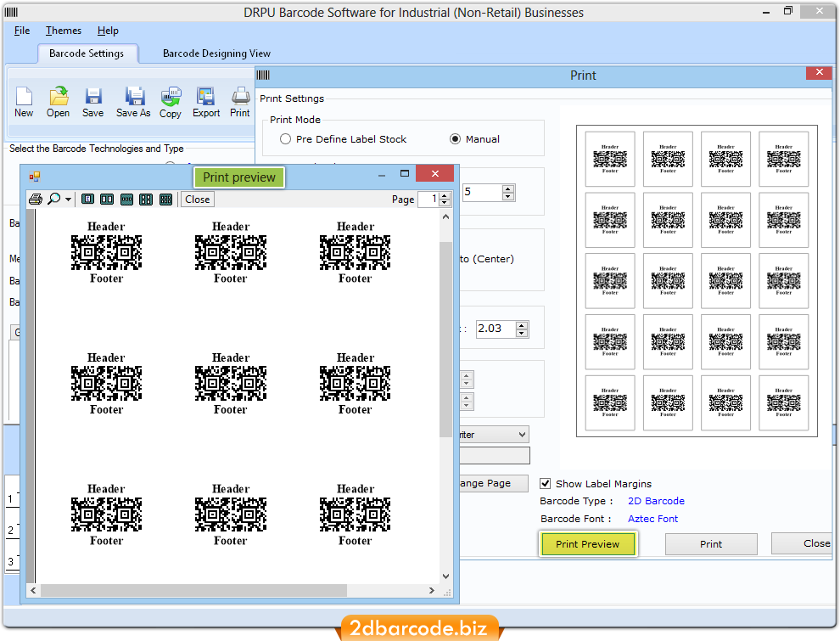Click scroll right arrow in preview
The width and height of the screenshot is (840, 641).
432,591
